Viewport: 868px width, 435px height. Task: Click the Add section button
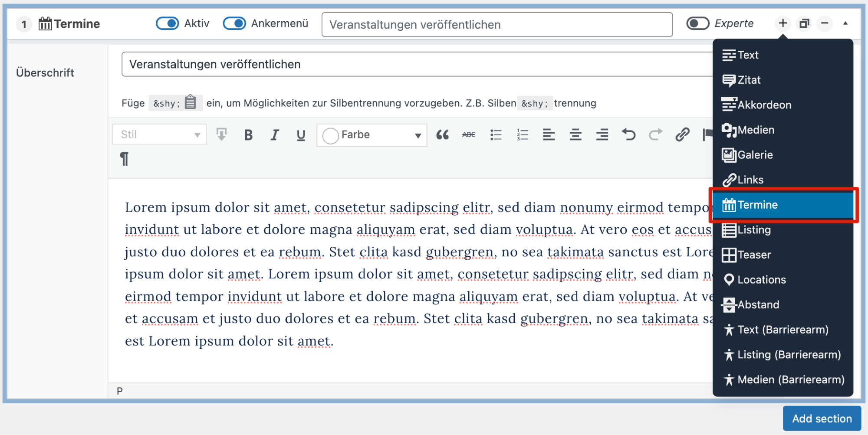click(x=822, y=419)
